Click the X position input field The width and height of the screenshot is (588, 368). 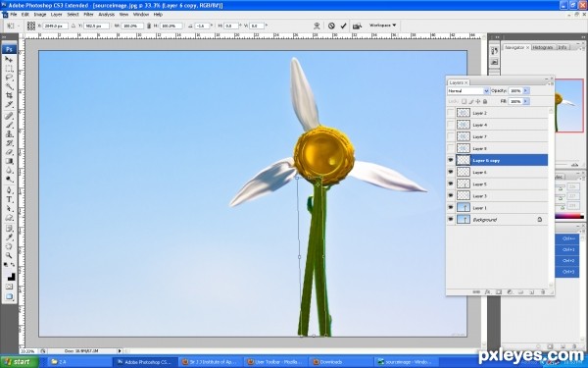coord(55,26)
